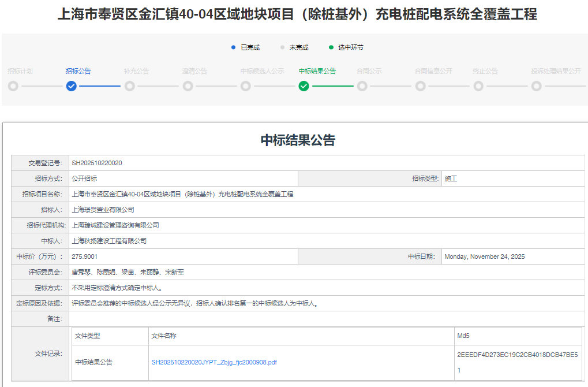Viewport: 588px width, 387px height.
Task: Open the 中标结果公告 step label
Action: pos(317,71)
